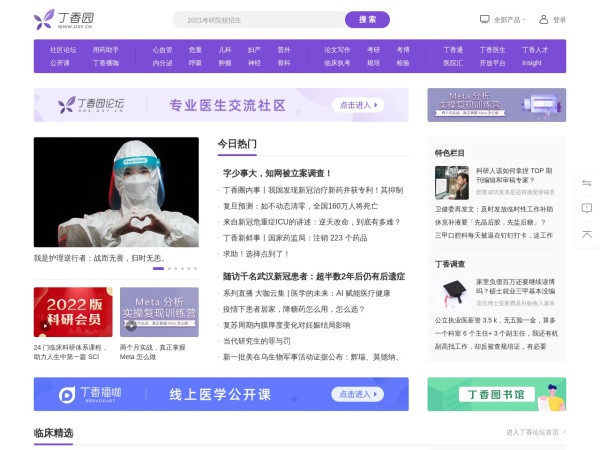
Task: Click the graduation cap thumbnail in 丁香调查
Action: click(x=452, y=293)
